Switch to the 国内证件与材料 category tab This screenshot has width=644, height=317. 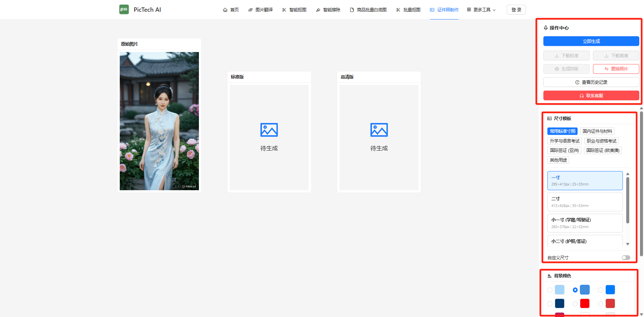597,131
